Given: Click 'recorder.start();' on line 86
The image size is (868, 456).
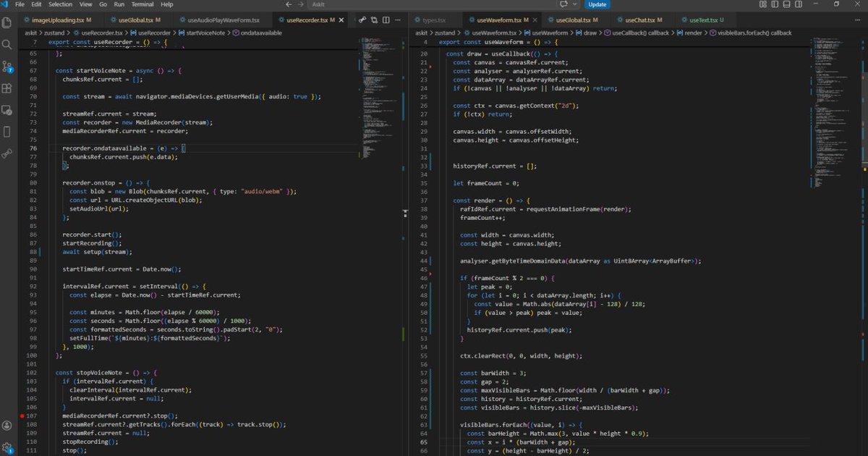Looking at the screenshot, I should (92, 235).
